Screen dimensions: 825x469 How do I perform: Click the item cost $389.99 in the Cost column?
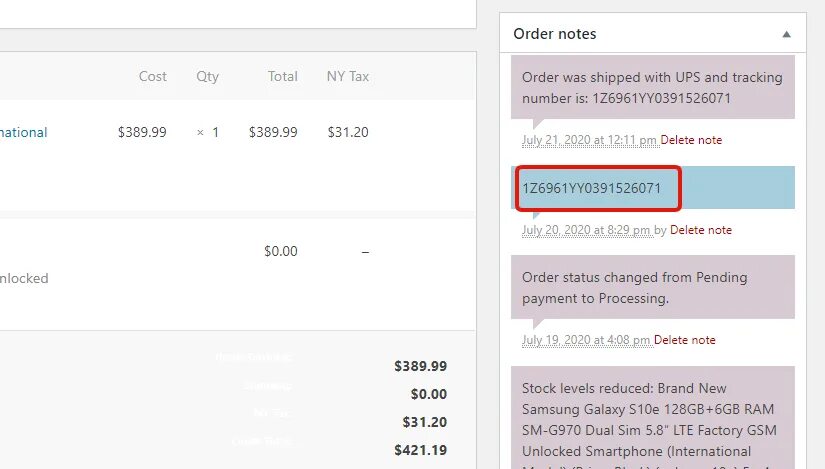142,132
